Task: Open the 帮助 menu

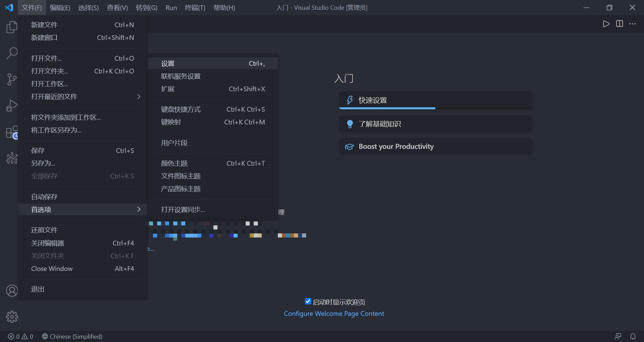Action: 224,7
